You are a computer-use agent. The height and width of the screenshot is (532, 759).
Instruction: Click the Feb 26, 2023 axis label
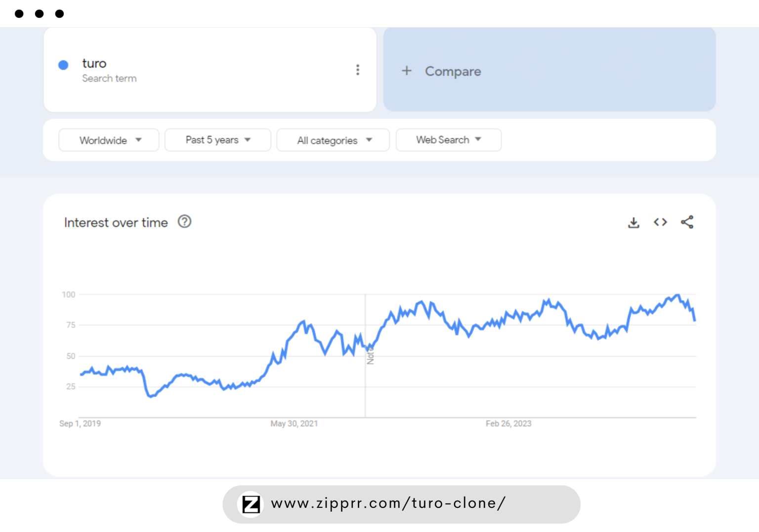[x=508, y=424]
